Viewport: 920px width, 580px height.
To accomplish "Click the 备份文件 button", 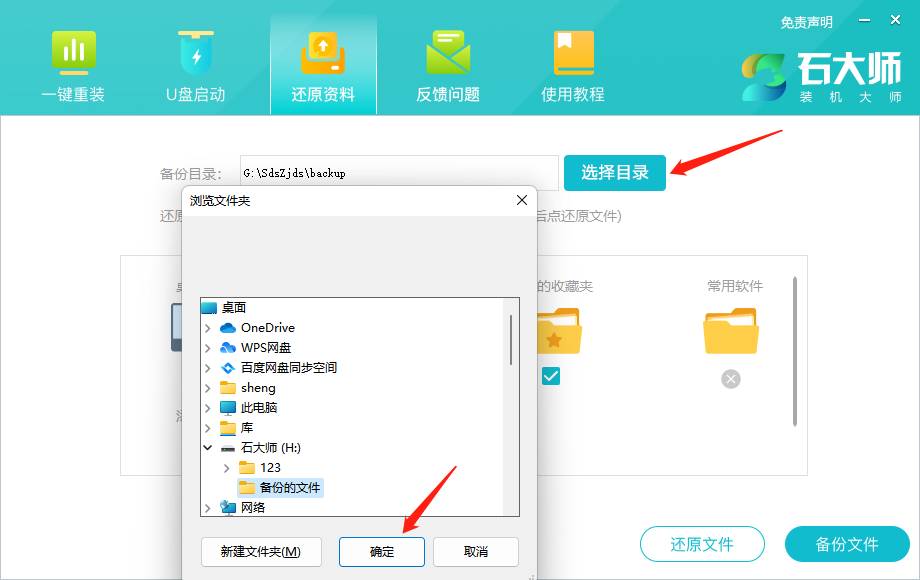I will click(847, 544).
